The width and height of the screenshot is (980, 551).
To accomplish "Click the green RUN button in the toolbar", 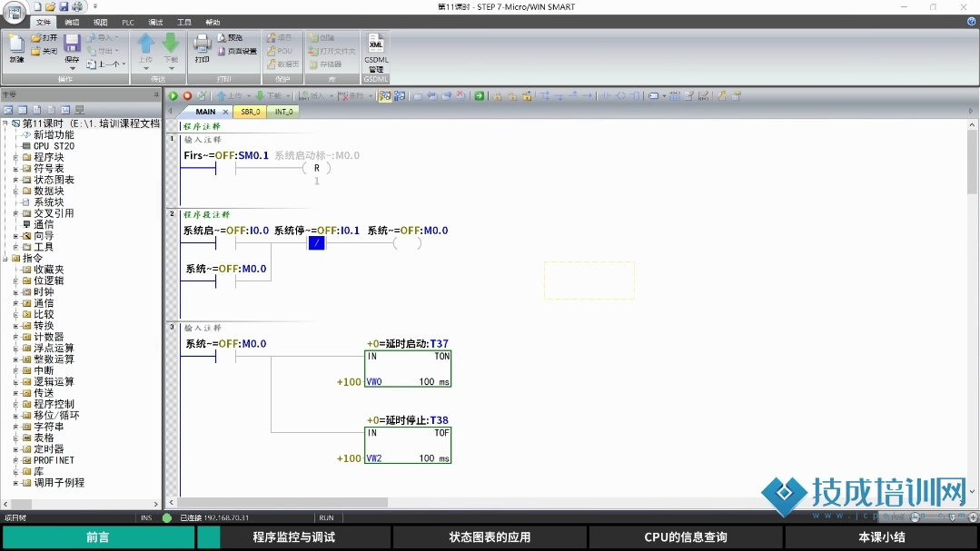I will click(173, 95).
